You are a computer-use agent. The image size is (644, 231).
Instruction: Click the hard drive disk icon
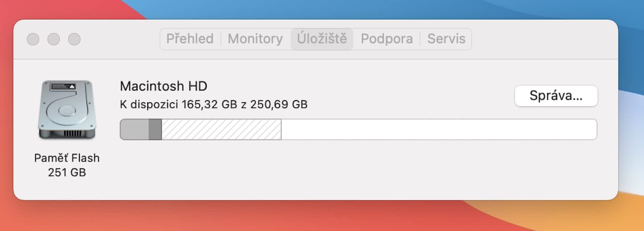point(67,110)
